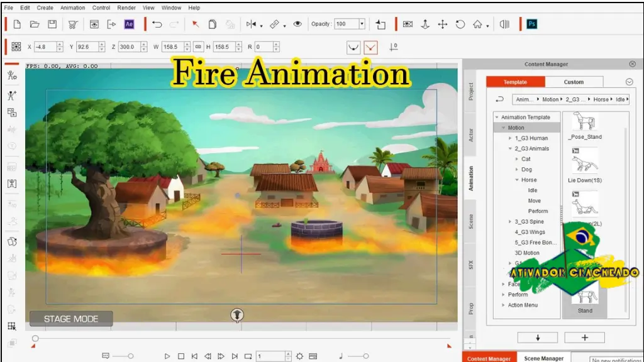Save the project with disk icon
The width and height of the screenshot is (644, 362).
pyautogui.click(x=52, y=25)
